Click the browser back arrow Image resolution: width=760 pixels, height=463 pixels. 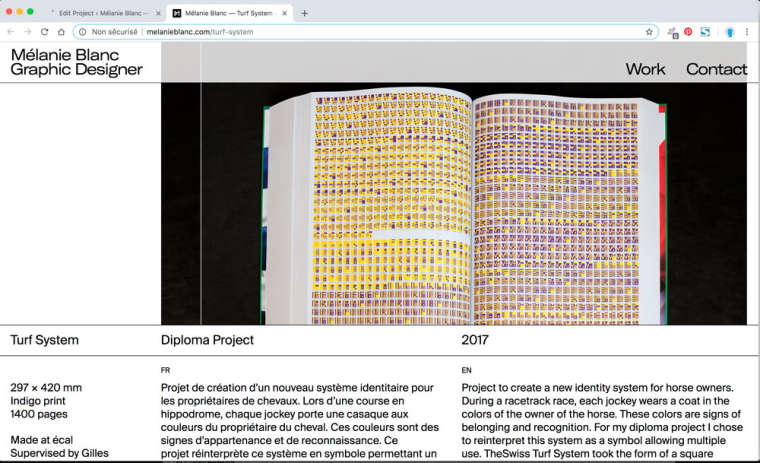(11, 32)
